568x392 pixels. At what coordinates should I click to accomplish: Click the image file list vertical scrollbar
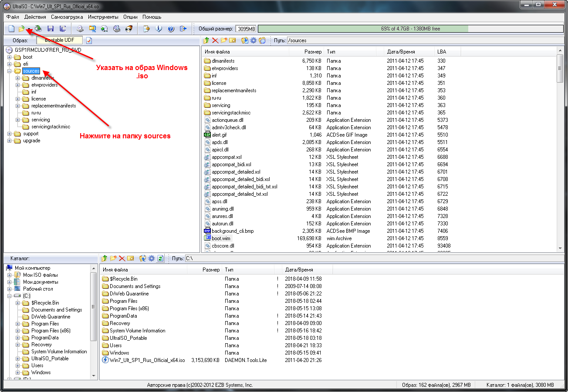coord(560,149)
